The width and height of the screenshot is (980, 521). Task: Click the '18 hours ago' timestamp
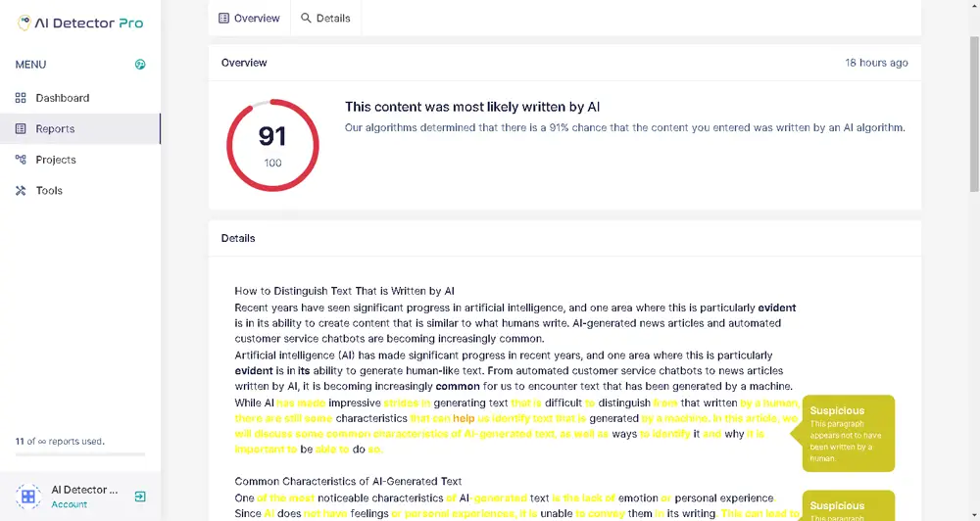876,63
